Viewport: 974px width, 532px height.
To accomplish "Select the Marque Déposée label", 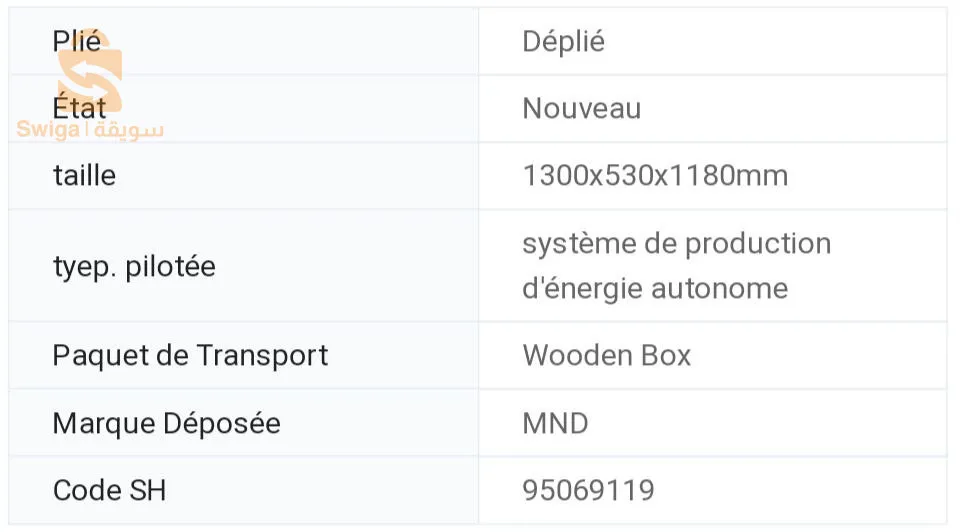I will [166, 423].
